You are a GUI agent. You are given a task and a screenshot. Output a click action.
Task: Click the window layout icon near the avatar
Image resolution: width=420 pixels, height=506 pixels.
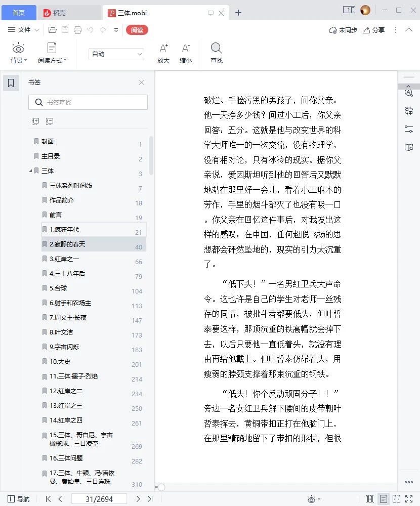click(349, 10)
